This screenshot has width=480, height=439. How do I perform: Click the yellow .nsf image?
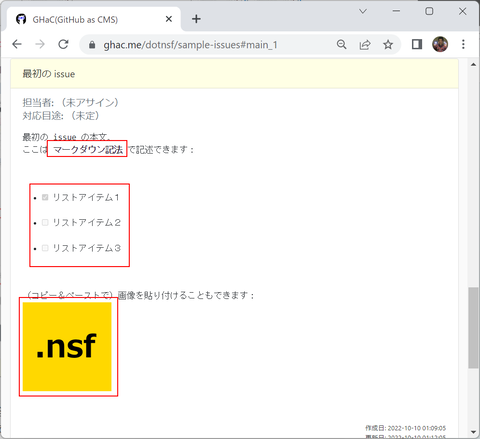coord(67,347)
